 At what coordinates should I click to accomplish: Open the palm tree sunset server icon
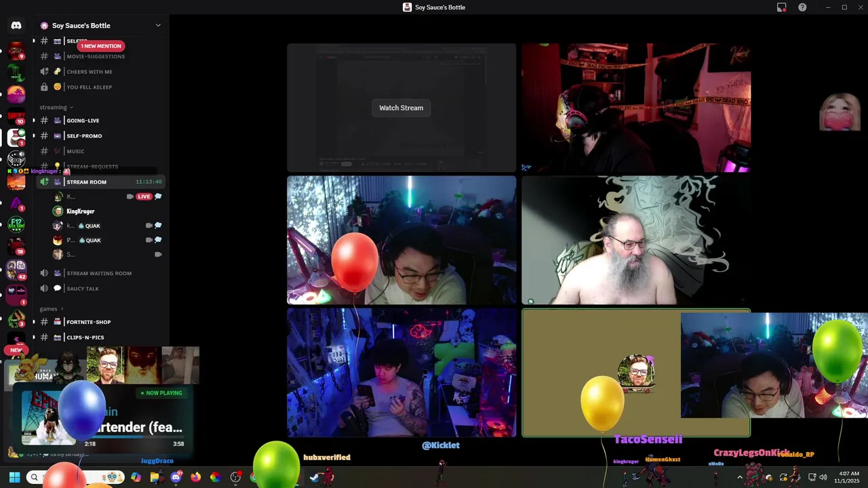16,94
